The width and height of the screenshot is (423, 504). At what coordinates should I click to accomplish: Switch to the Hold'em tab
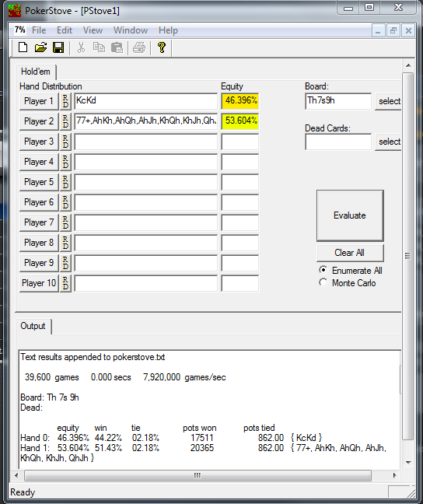(x=36, y=72)
